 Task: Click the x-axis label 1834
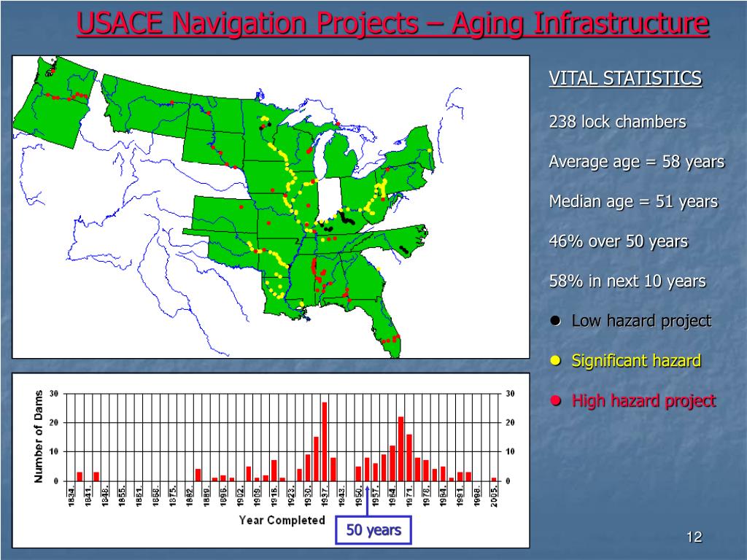71,497
